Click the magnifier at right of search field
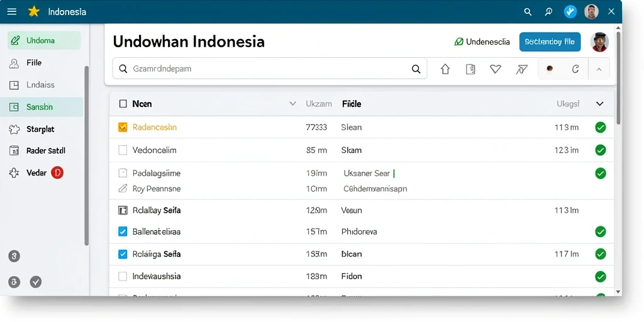Viewport: 644px width, 322px height. 416,69
